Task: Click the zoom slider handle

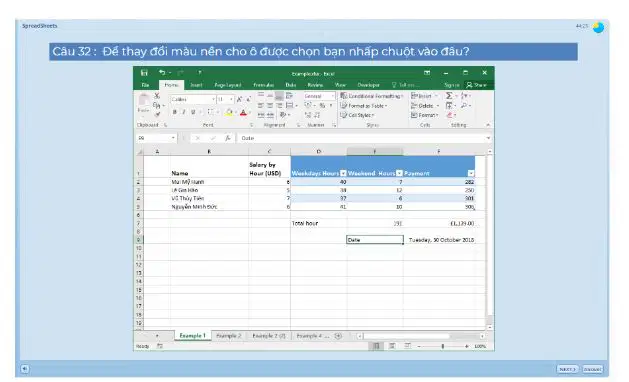Action: click(x=442, y=346)
